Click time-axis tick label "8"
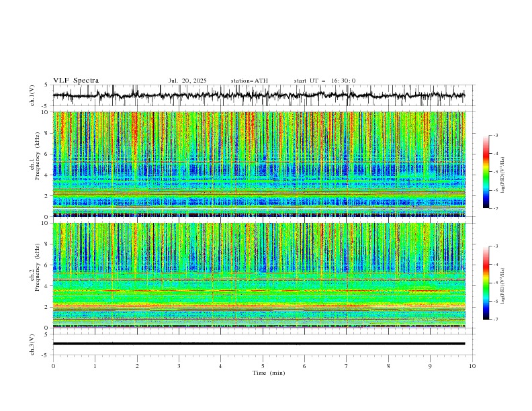The height and width of the screenshot is (411, 532). coord(388,366)
